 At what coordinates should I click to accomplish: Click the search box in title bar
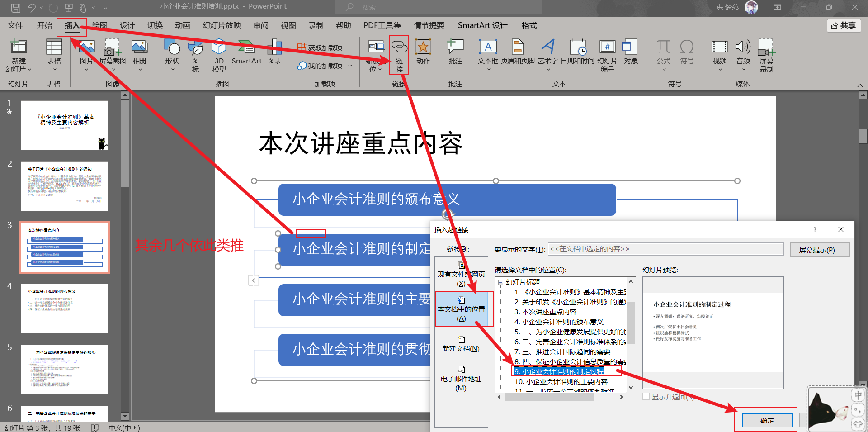point(438,7)
